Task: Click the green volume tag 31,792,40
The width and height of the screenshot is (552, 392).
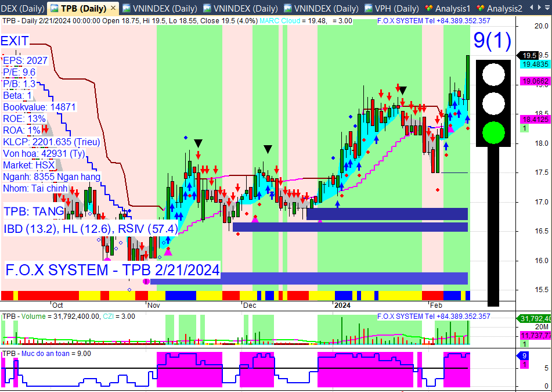Action: (x=534, y=319)
